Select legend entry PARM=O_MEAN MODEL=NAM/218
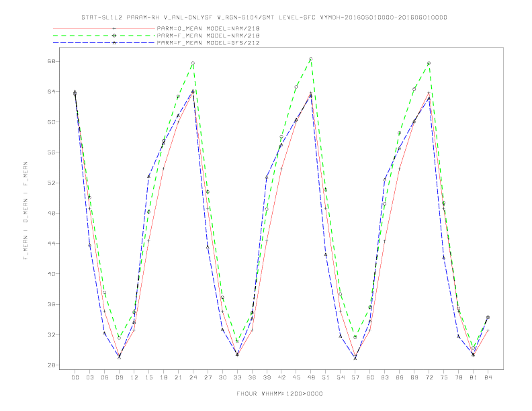This screenshot has width=532, height=411. click(208, 28)
